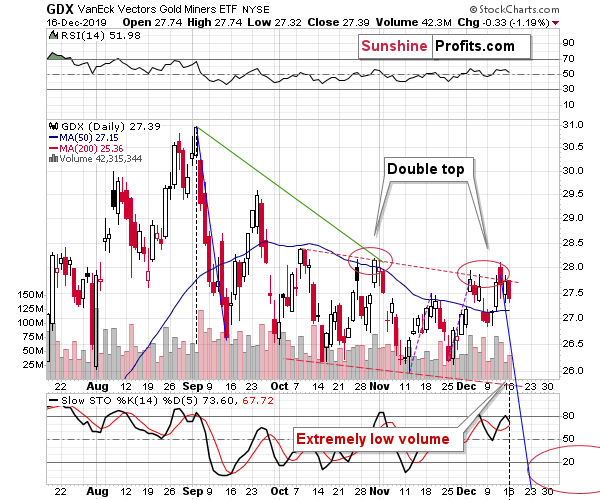
Task: Click the 25M volume axis label
Action: (x=33, y=365)
